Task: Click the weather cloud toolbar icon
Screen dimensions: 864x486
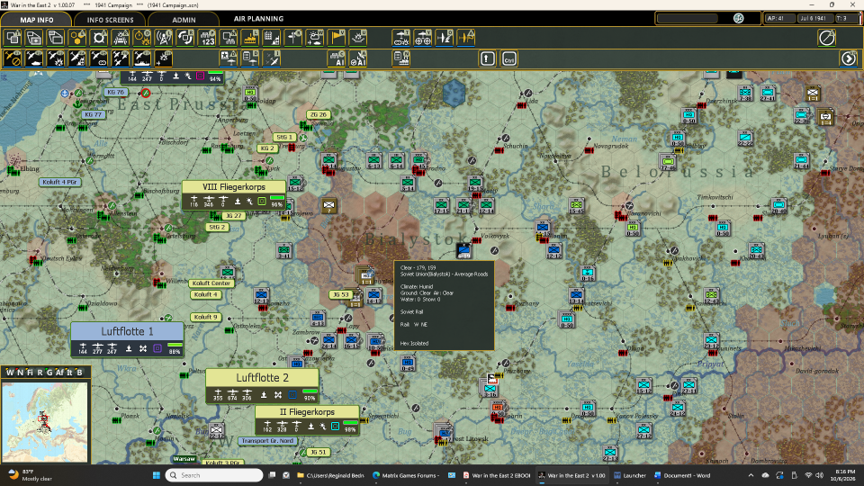Action: [x=315, y=37]
